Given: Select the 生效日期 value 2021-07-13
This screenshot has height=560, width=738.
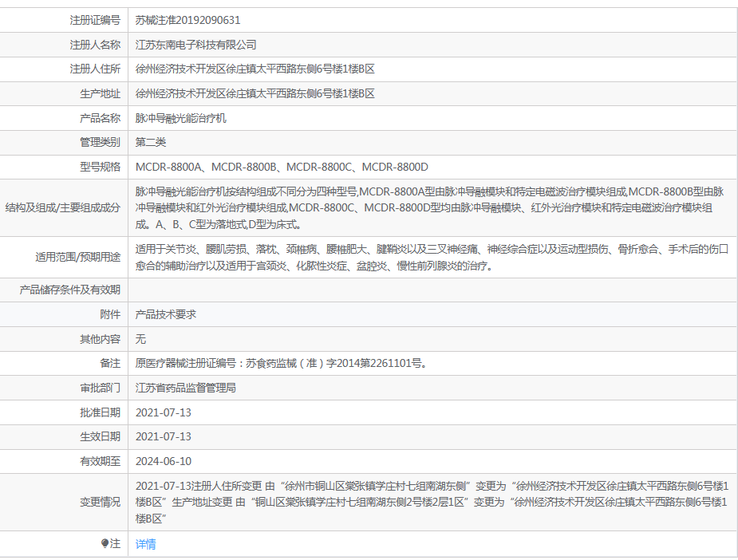Looking at the screenshot, I should coord(164,436).
